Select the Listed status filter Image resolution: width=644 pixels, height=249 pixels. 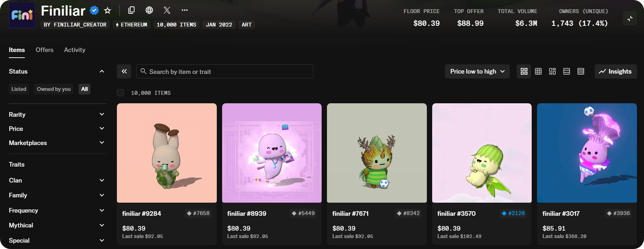(19, 89)
